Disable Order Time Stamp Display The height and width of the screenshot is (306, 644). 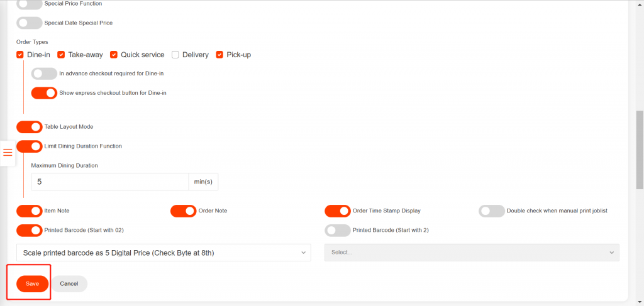click(337, 211)
